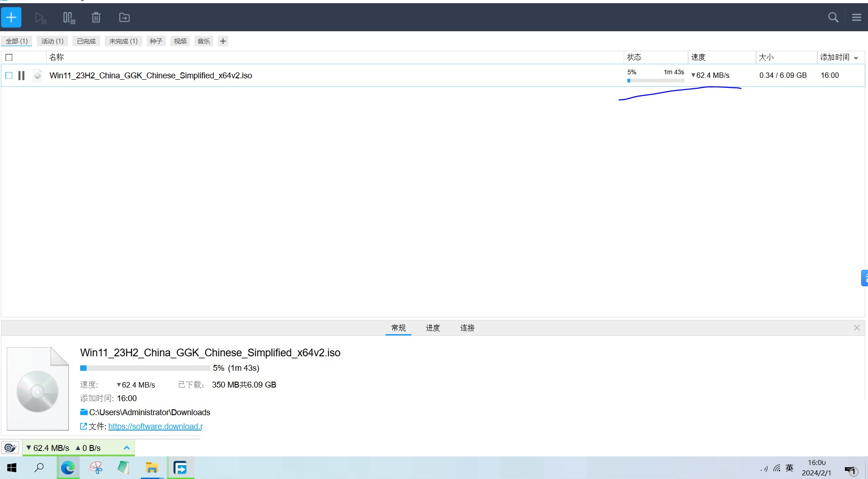Delete selected download with trash icon

click(96, 18)
